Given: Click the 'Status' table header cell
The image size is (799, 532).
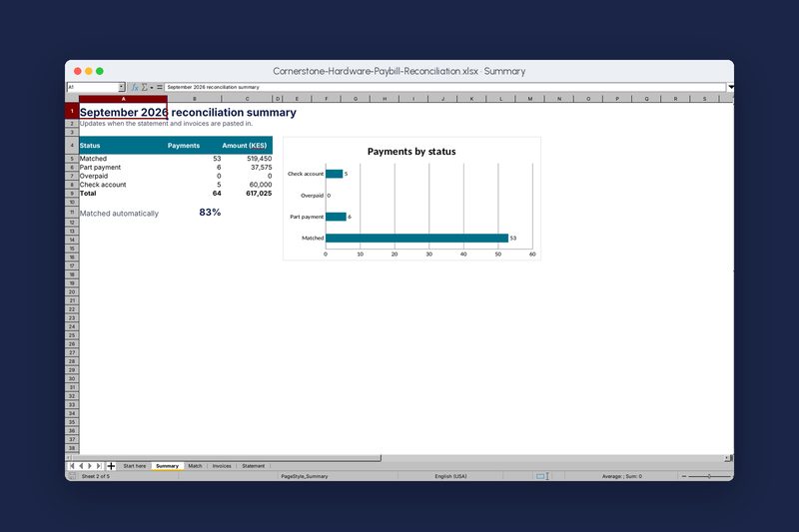Looking at the screenshot, I should coord(123,145).
